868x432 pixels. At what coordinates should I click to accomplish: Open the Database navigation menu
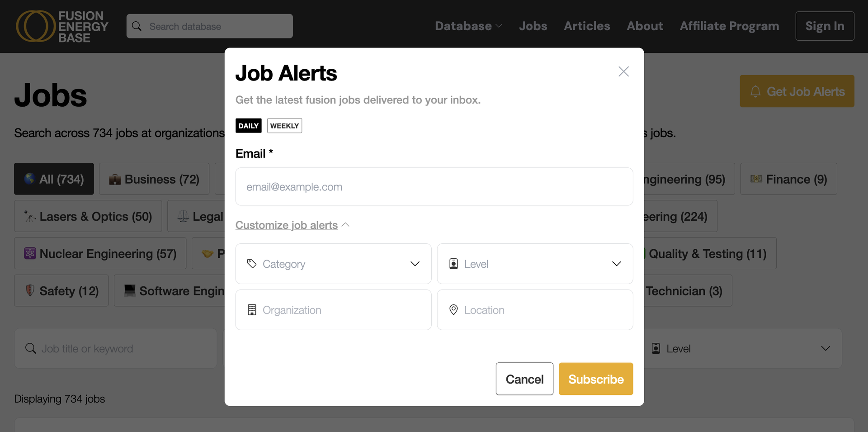468,26
